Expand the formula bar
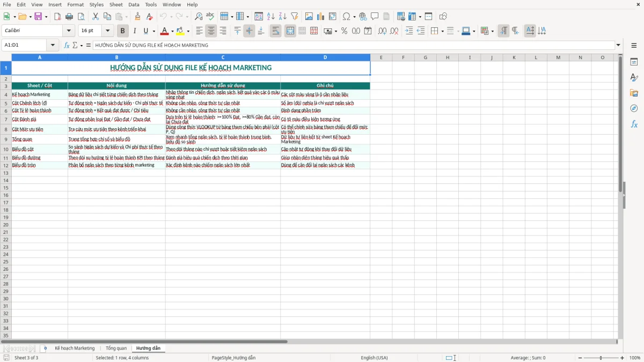Viewport: 644px width, 362px height. pos(618,45)
